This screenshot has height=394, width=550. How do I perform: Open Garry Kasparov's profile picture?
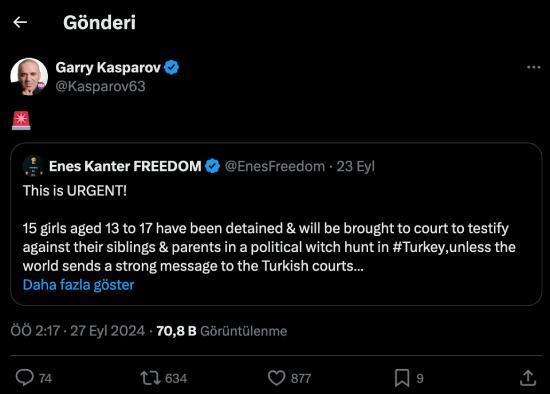[x=29, y=76]
